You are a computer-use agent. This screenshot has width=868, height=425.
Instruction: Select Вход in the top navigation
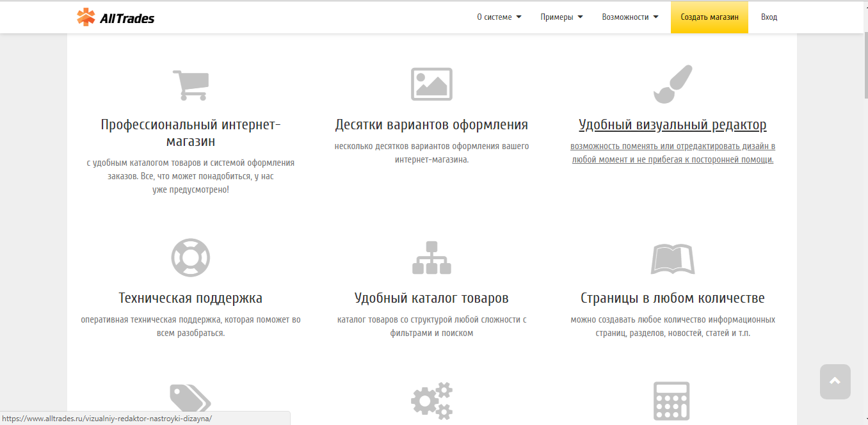click(x=768, y=17)
